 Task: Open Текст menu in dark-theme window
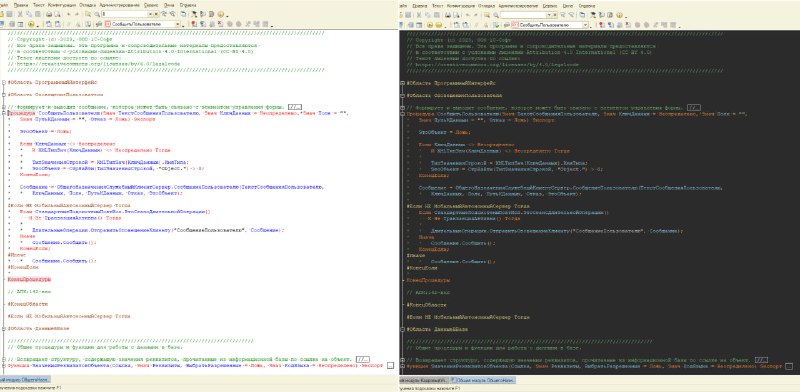click(x=438, y=6)
